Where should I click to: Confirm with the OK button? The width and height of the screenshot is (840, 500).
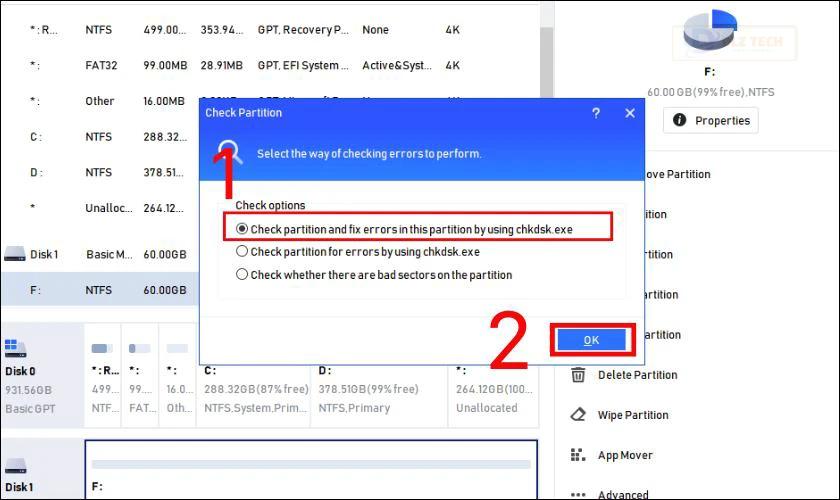591,340
